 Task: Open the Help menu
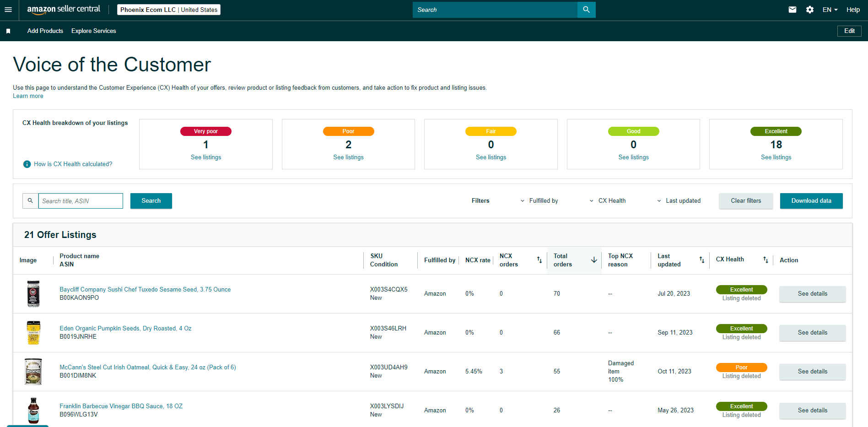click(x=853, y=10)
